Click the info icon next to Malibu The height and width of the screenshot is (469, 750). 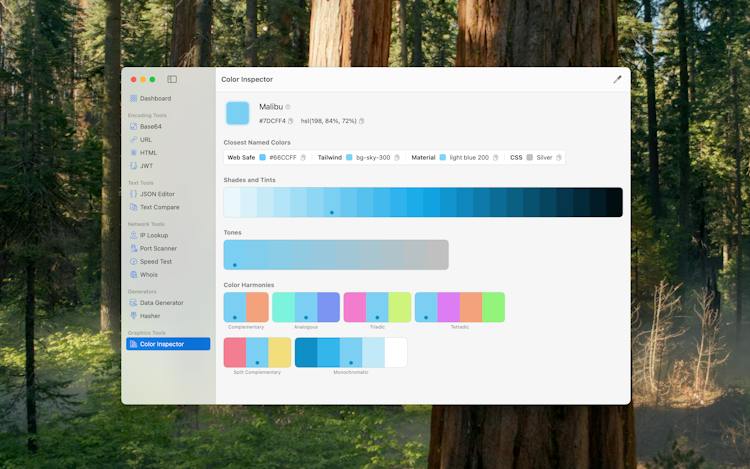point(287,107)
